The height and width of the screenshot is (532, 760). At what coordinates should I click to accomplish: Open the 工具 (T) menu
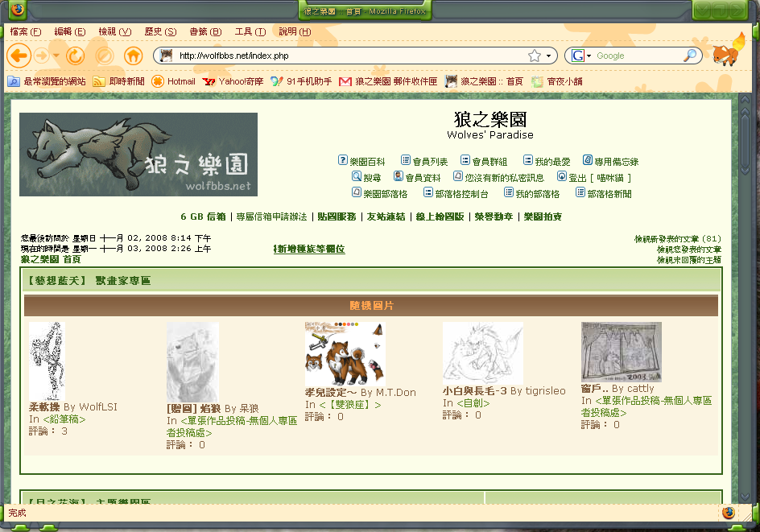(x=250, y=31)
